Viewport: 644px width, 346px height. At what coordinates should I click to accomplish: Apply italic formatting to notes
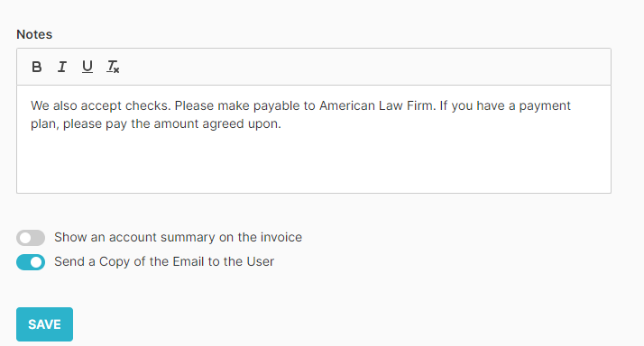coord(62,67)
